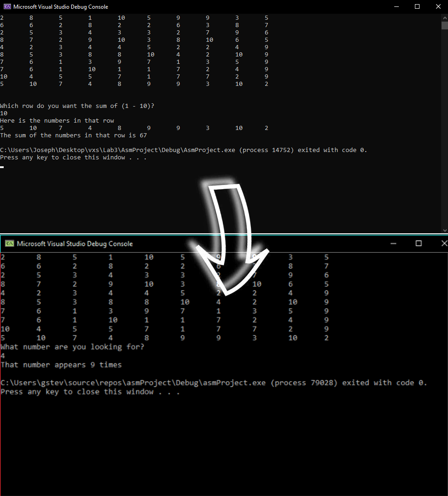This screenshot has height=496, width=448.
Task: Click the bottom Debug Console window's title bar icon
Action: [10, 243]
